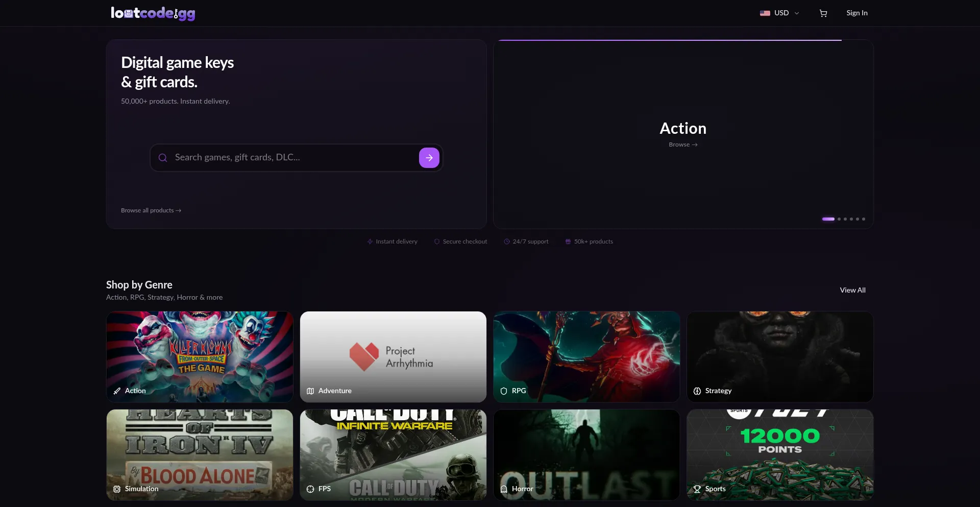Click the sword icon on the Action card
The width and height of the screenshot is (980, 507).
click(117, 391)
